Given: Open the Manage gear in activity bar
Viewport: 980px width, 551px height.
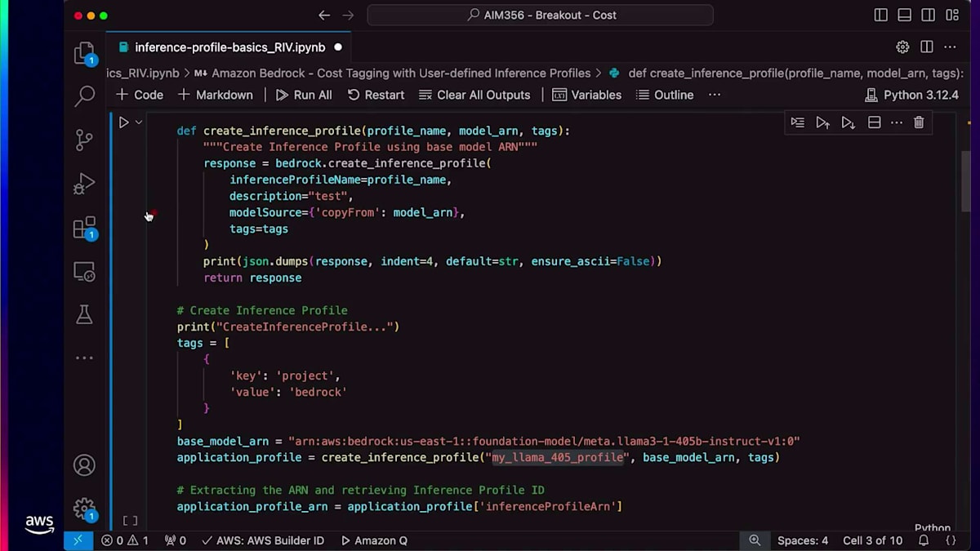Looking at the screenshot, I should tap(85, 509).
